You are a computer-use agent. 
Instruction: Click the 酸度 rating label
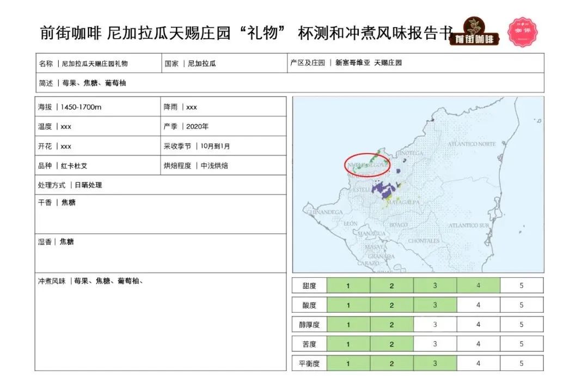[309, 305]
